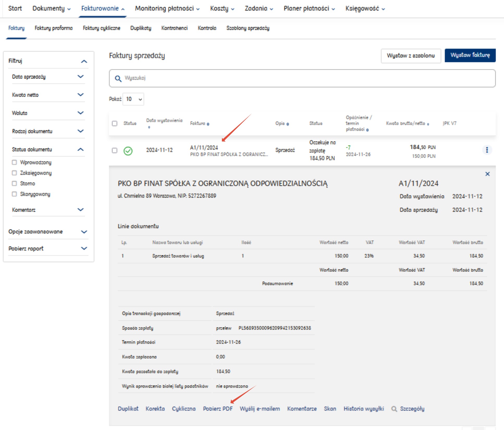Click the search magnifier icon
This screenshot has height=430, width=504.
pyautogui.click(x=118, y=78)
